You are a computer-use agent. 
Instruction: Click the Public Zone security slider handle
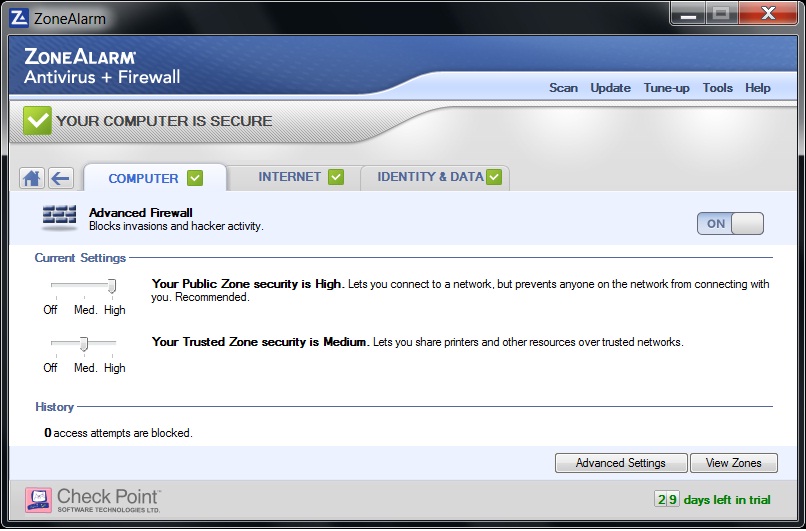tap(112, 286)
